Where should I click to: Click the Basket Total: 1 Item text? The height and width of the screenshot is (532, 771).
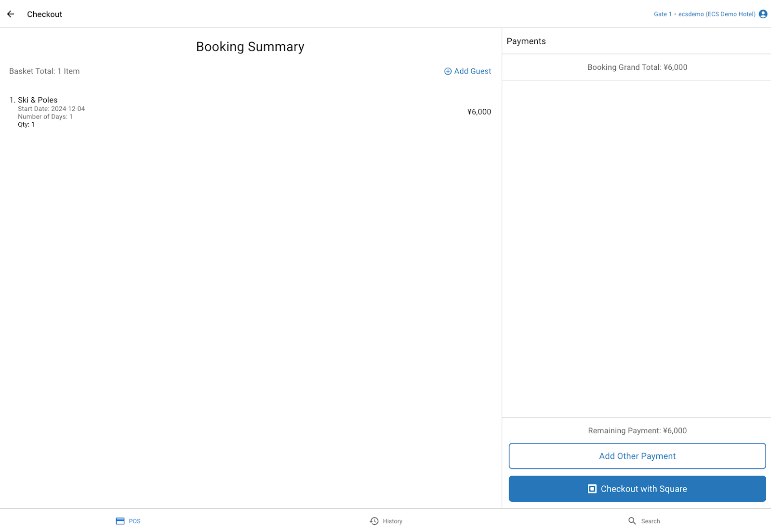tap(44, 71)
